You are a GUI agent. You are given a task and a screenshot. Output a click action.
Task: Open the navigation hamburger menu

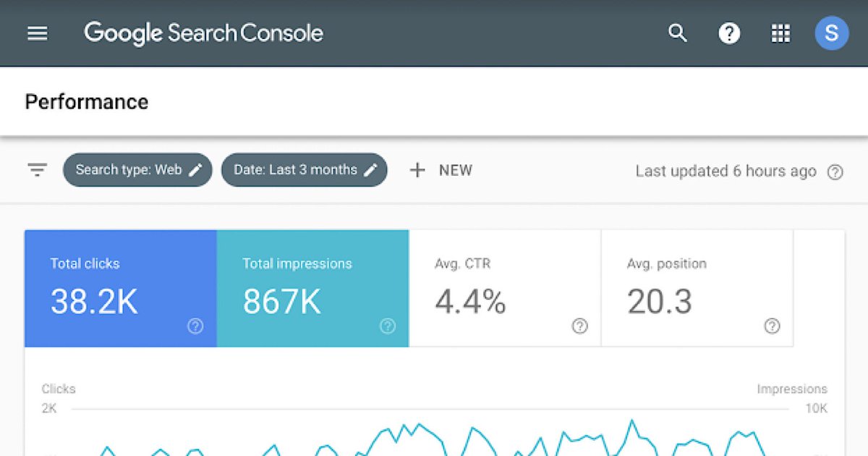click(x=37, y=33)
